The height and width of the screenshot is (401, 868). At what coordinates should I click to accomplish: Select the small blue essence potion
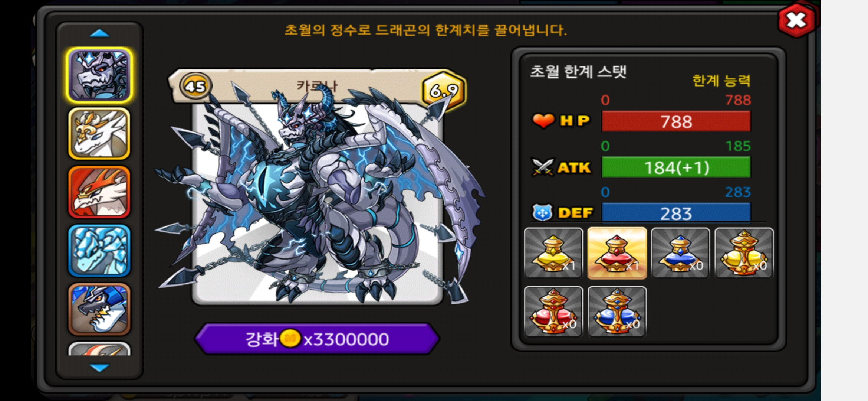[680, 253]
